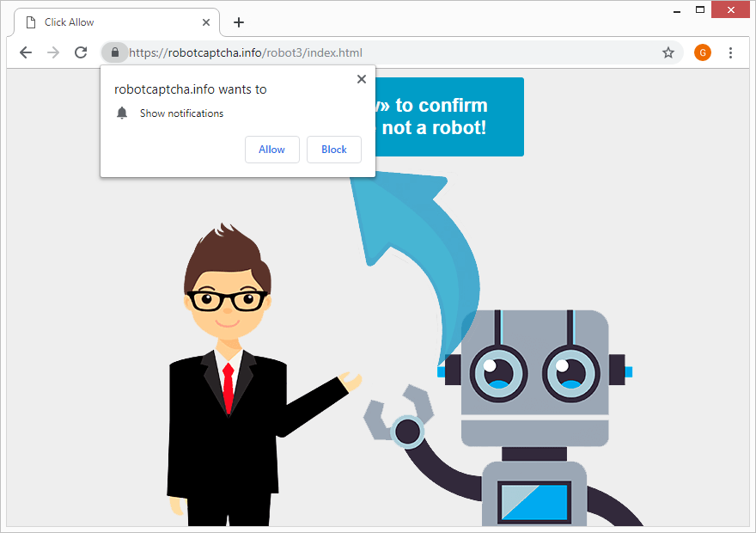The height and width of the screenshot is (533, 756).
Task: Open the Chrome three-dot menu
Action: [x=730, y=52]
